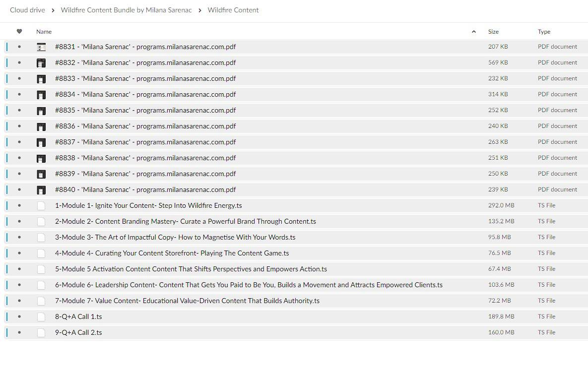Click PDF thumbnail icon for #8831 file
The image size is (588, 379).
pyautogui.click(x=41, y=47)
